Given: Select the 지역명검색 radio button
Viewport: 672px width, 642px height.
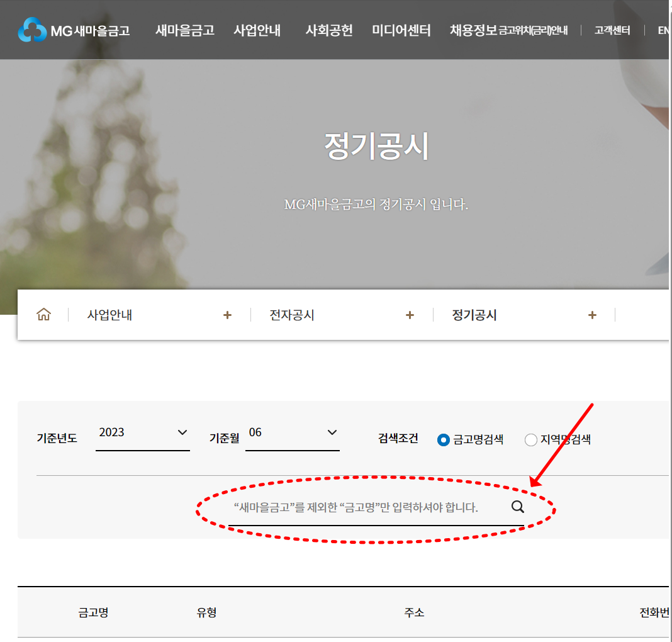Looking at the screenshot, I should 531,440.
